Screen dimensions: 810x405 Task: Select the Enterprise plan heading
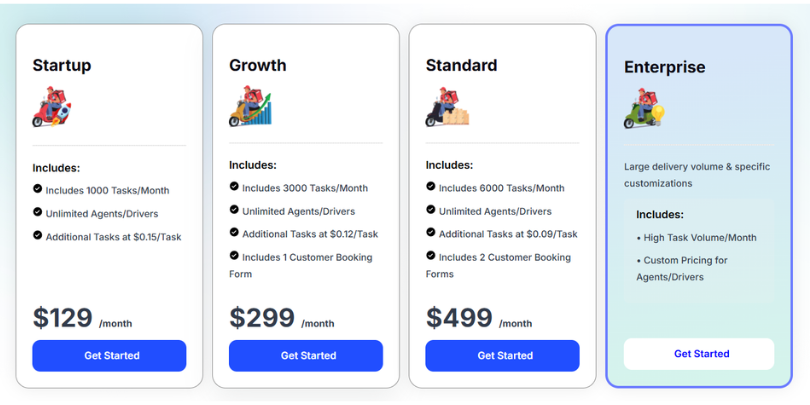pos(665,68)
